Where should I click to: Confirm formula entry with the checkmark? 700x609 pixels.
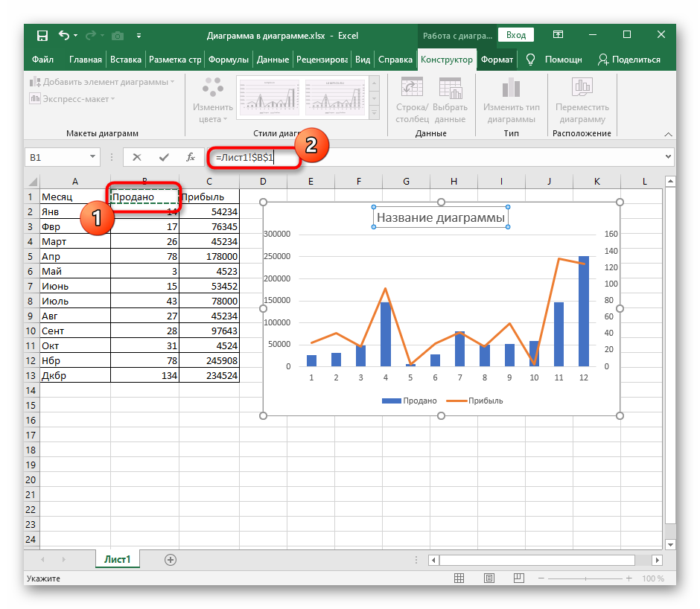[163, 157]
